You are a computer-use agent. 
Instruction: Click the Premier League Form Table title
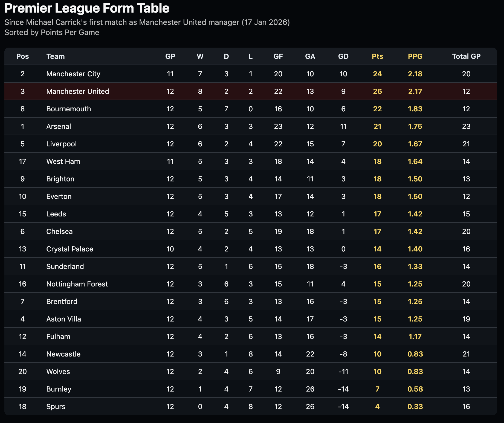[x=87, y=8]
